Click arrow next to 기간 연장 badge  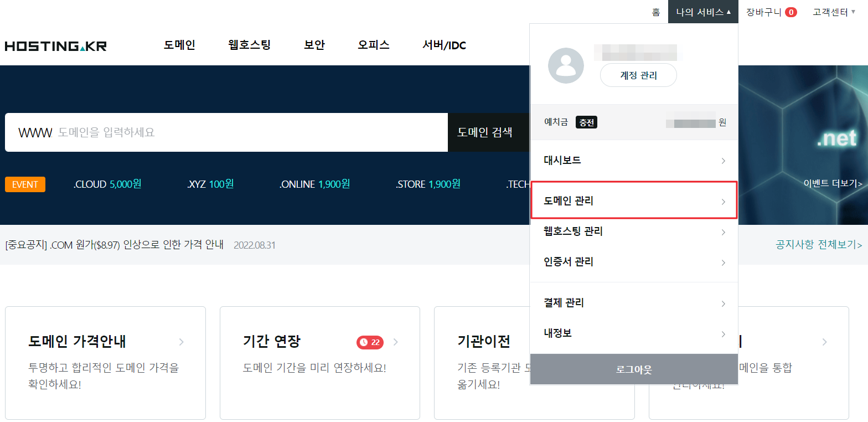395,342
